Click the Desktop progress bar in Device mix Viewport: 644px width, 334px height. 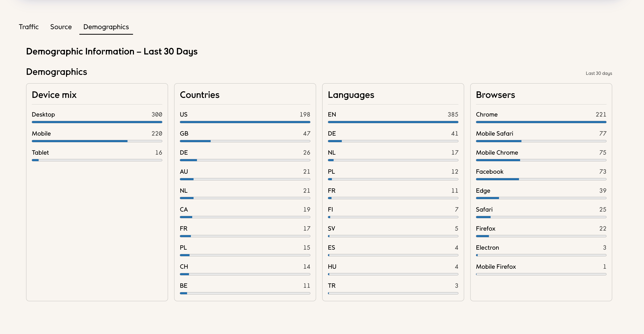click(x=97, y=122)
